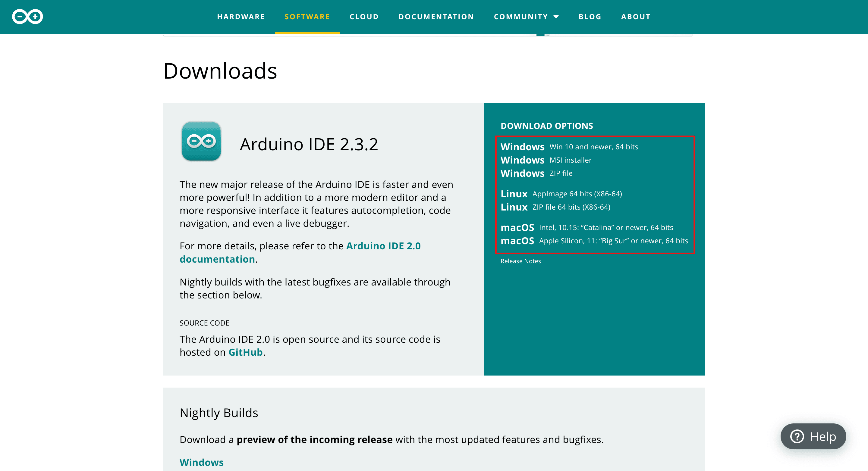Open the Help chat button
The width and height of the screenshot is (868, 471).
[x=813, y=436]
